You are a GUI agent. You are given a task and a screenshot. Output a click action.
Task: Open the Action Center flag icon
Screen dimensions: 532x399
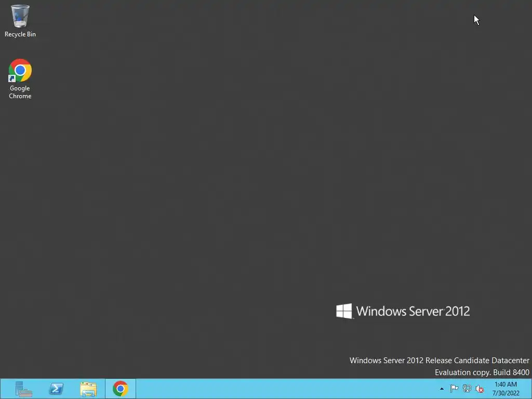(x=454, y=389)
